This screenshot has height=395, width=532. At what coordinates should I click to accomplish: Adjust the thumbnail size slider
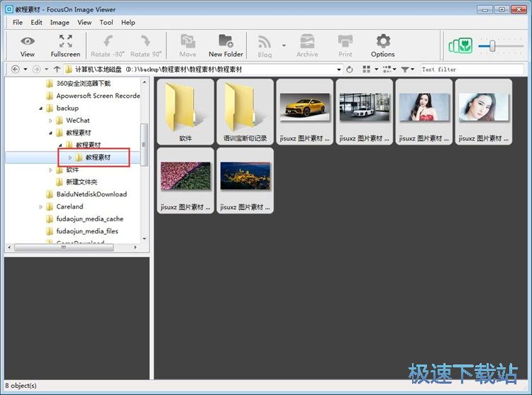pyautogui.click(x=492, y=47)
